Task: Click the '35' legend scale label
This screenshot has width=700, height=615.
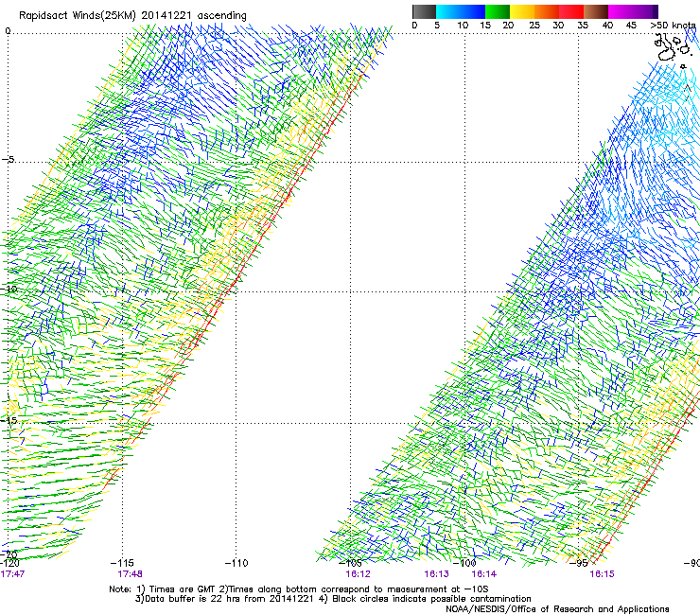Action: (x=583, y=25)
